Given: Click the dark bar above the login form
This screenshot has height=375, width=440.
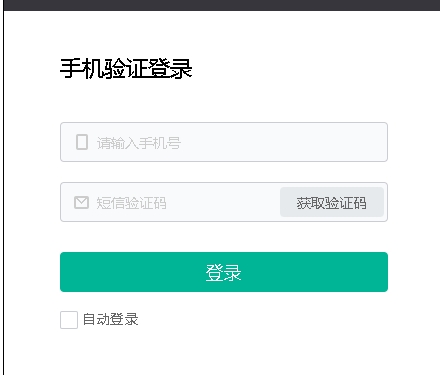Looking at the screenshot, I should tap(222, 5).
